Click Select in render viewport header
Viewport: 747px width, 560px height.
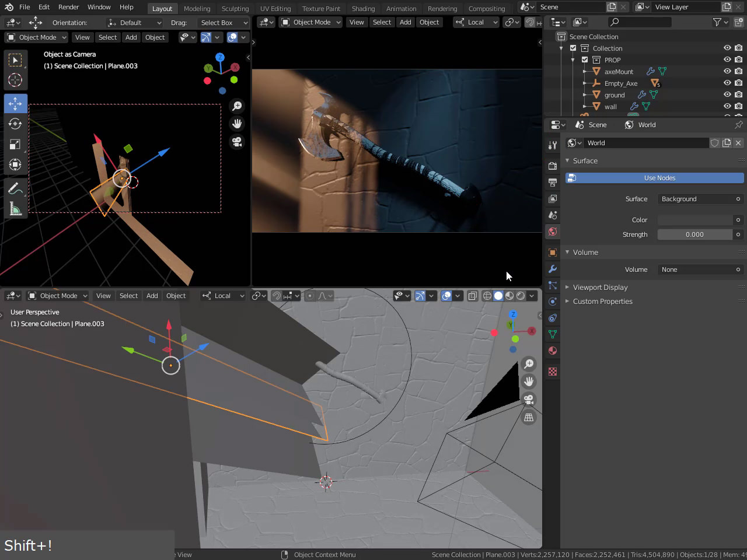click(382, 22)
